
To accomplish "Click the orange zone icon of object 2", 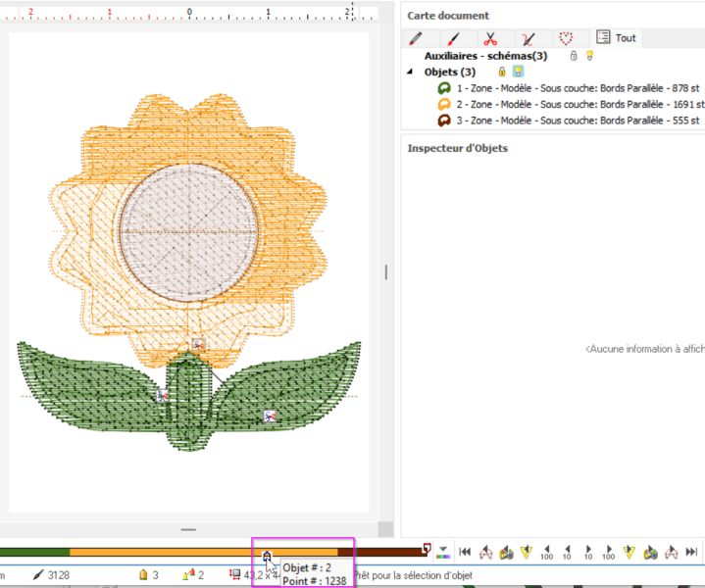I will pyautogui.click(x=444, y=104).
